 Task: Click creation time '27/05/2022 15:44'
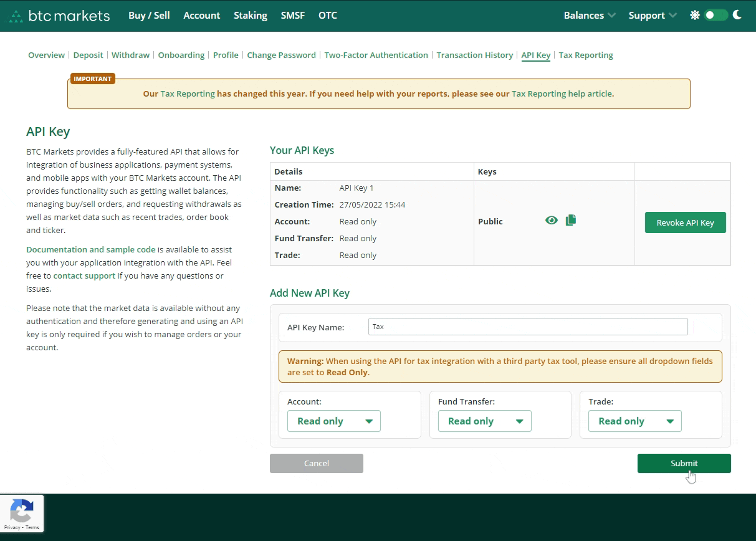pyautogui.click(x=373, y=204)
